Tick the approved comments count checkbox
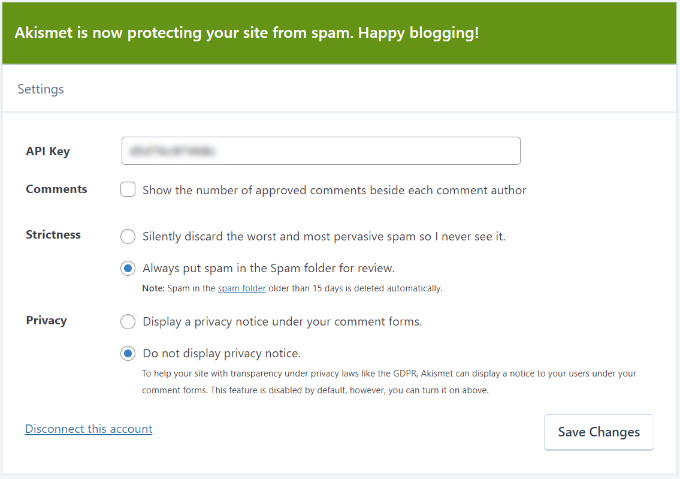 (x=128, y=190)
